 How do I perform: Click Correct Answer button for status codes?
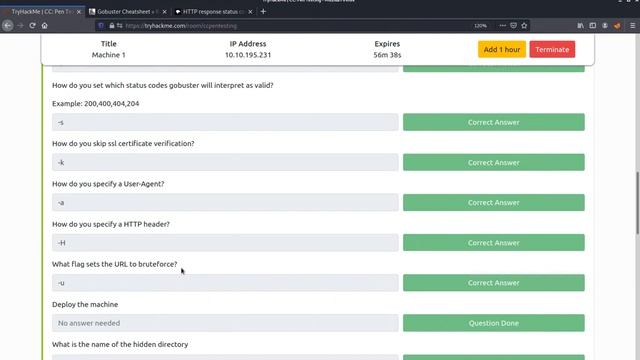coord(493,122)
